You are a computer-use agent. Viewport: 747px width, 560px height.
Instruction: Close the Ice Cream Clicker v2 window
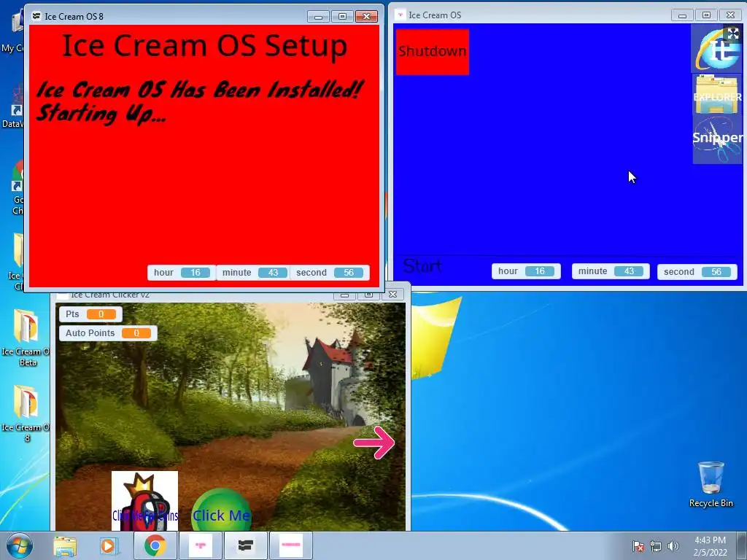click(392, 295)
